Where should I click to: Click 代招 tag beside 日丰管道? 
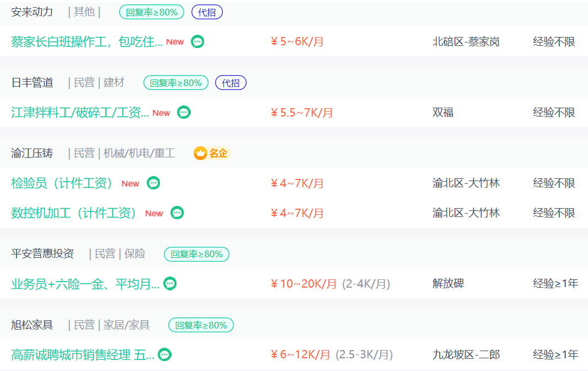pos(231,83)
